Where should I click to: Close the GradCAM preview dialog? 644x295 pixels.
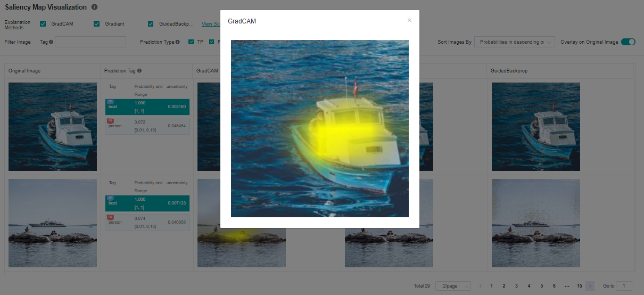pos(409,20)
